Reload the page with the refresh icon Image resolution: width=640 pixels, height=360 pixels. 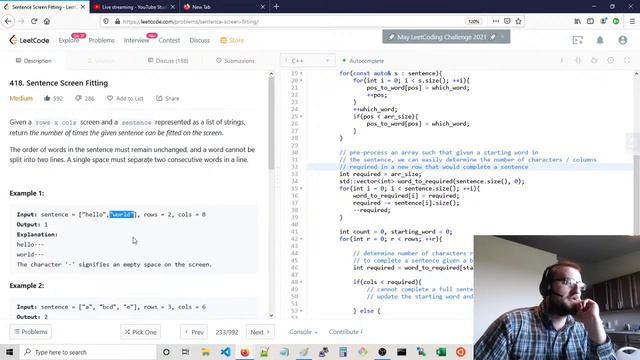click(x=34, y=21)
